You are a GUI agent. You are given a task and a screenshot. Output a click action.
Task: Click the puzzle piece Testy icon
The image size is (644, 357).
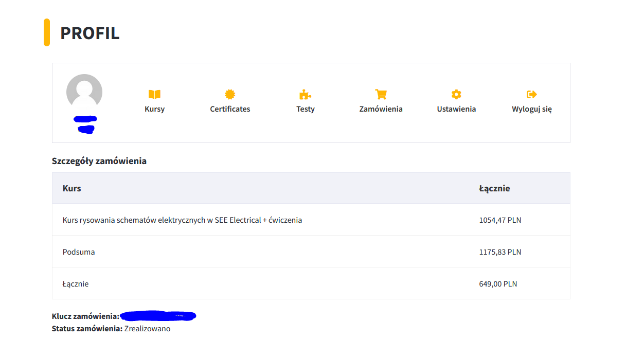click(305, 94)
